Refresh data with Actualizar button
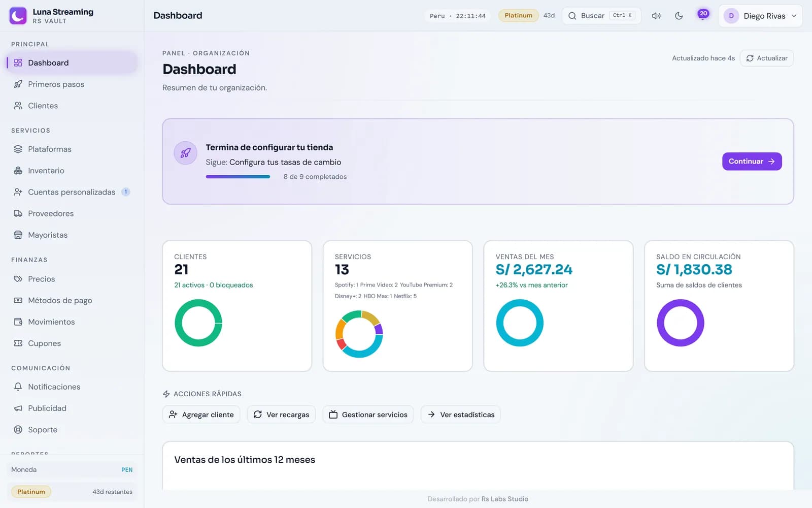 click(767, 58)
